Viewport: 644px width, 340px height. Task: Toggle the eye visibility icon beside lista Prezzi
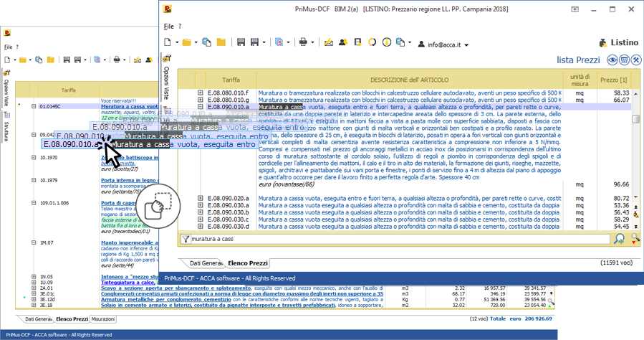[612, 60]
